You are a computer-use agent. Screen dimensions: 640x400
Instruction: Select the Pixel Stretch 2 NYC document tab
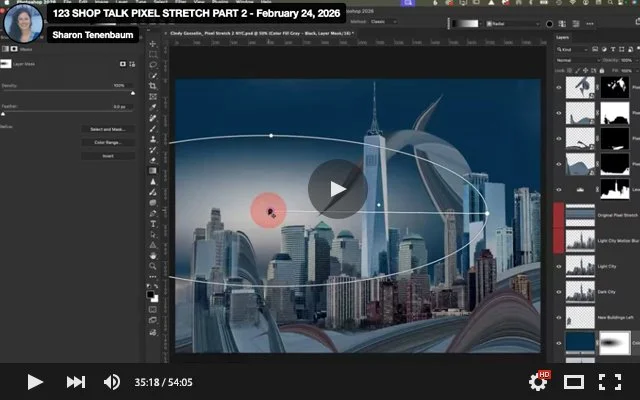point(262,33)
